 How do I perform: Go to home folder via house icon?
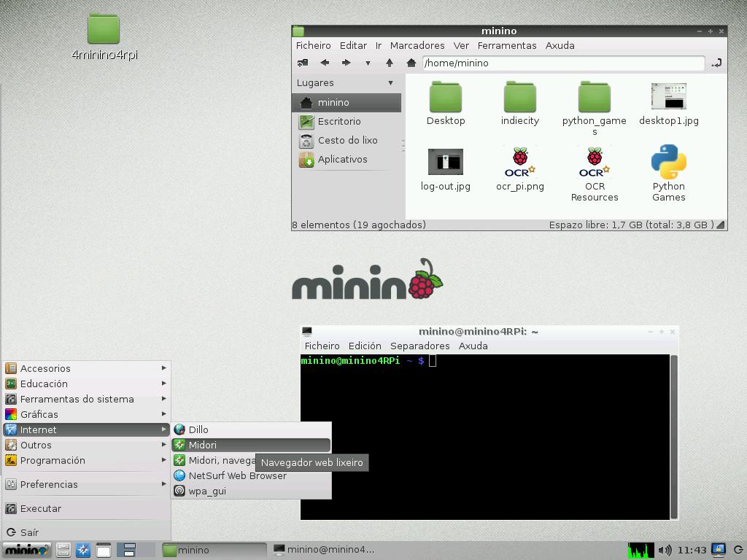pos(411,63)
